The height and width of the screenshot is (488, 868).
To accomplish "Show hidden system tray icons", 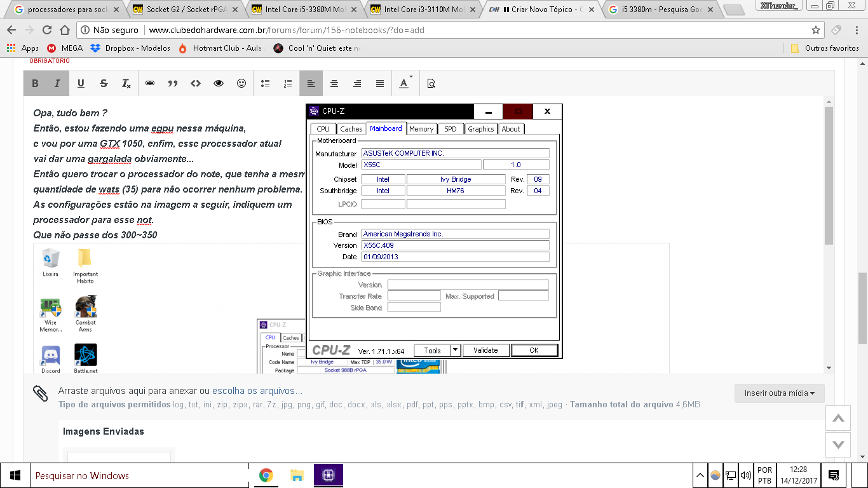I will [x=700, y=475].
